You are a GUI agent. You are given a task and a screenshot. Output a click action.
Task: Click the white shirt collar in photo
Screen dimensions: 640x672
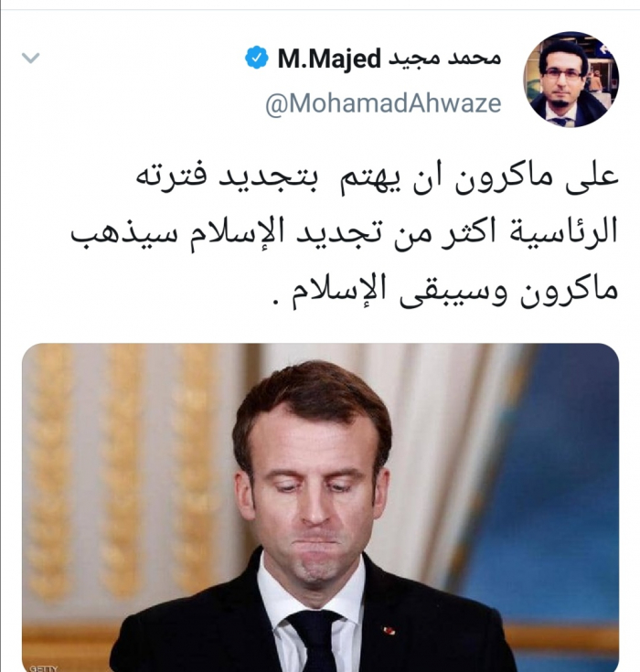tap(311, 596)
